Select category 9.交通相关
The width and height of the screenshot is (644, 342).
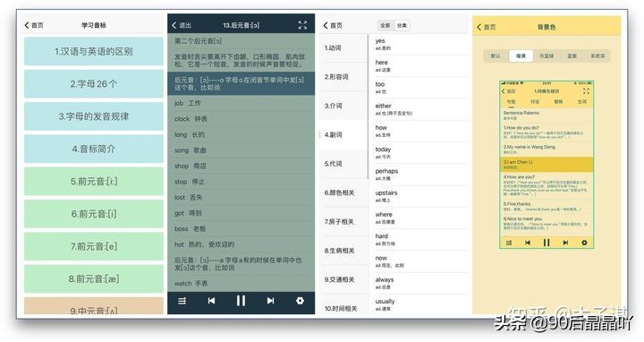[x=343, y=279]
